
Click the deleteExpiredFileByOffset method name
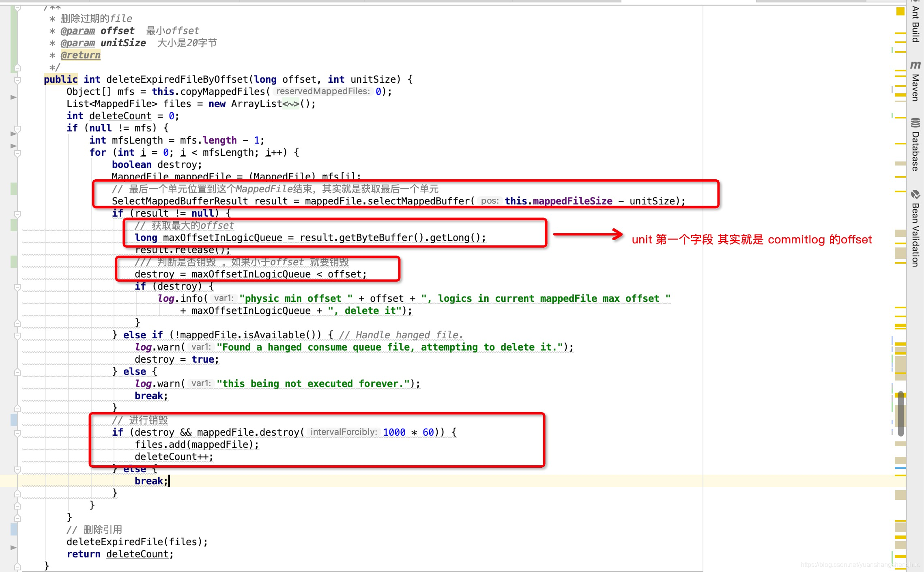click(x=177, y=80)
